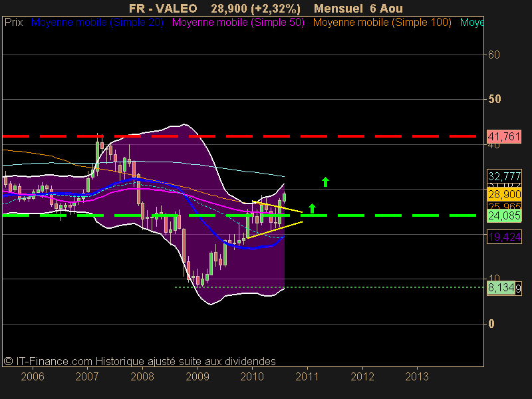Click the cyan 32,777 price label
This screenshot has height=399, width=532.
click(x=504, y=176)
